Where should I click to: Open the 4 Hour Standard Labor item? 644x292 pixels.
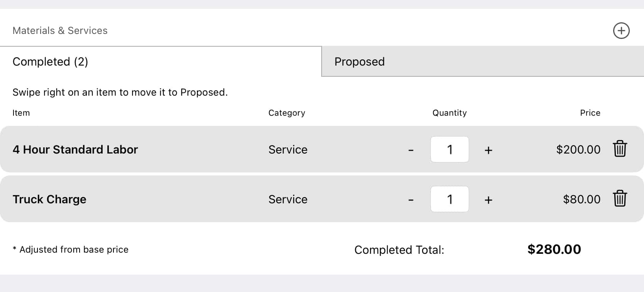75,149
